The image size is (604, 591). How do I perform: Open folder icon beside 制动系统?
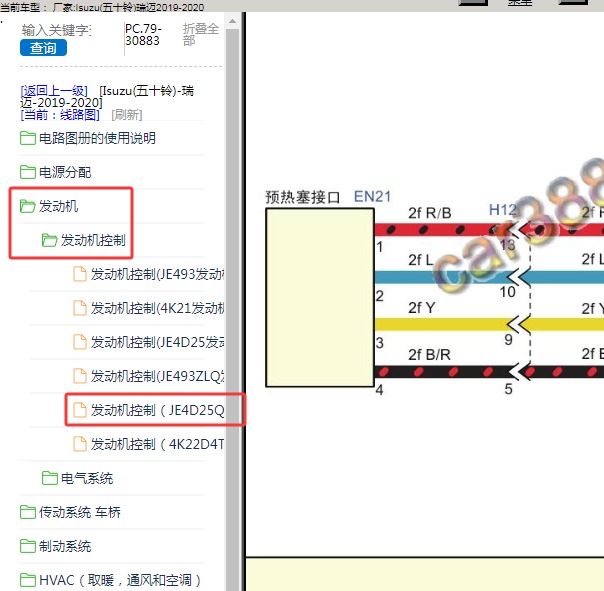coord(28,546)
